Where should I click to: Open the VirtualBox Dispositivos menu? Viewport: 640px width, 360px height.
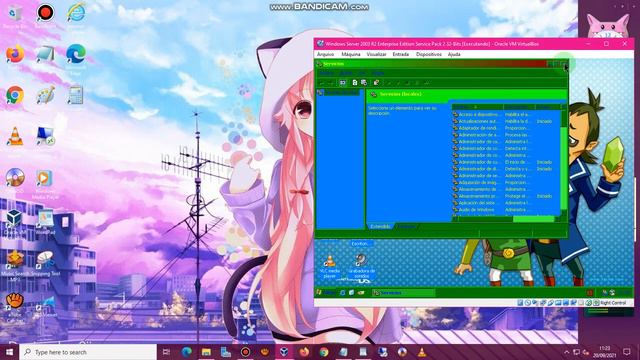click(429, 54)
